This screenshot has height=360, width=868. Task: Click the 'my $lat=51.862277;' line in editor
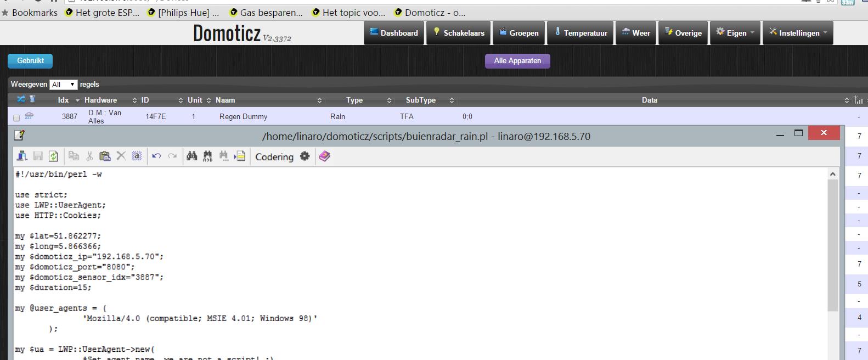coord(58,236)
